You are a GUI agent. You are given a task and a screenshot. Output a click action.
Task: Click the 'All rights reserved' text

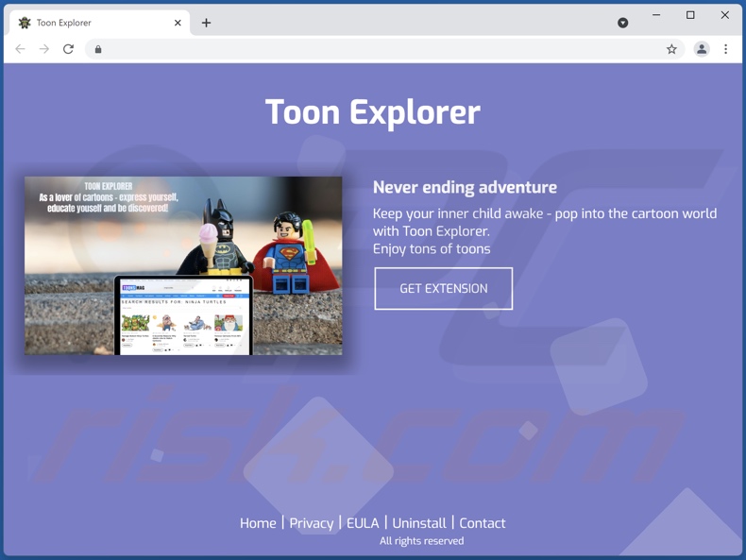421,540
